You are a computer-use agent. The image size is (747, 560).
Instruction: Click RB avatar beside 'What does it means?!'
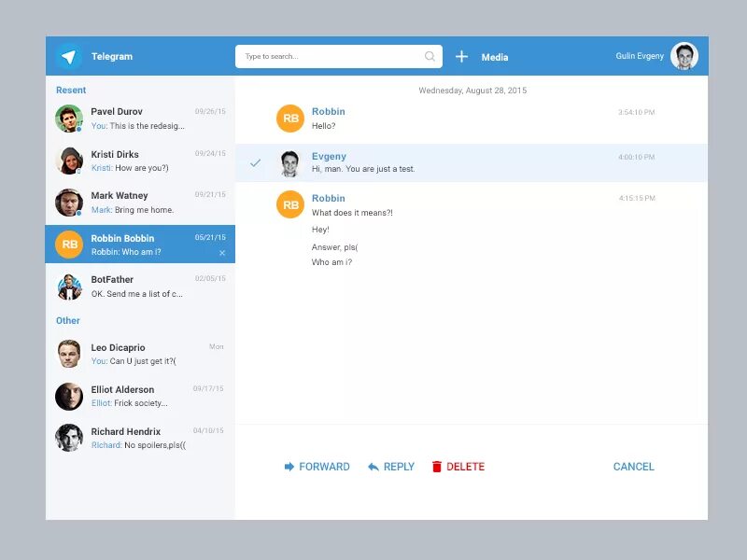[x=290, y=204]
